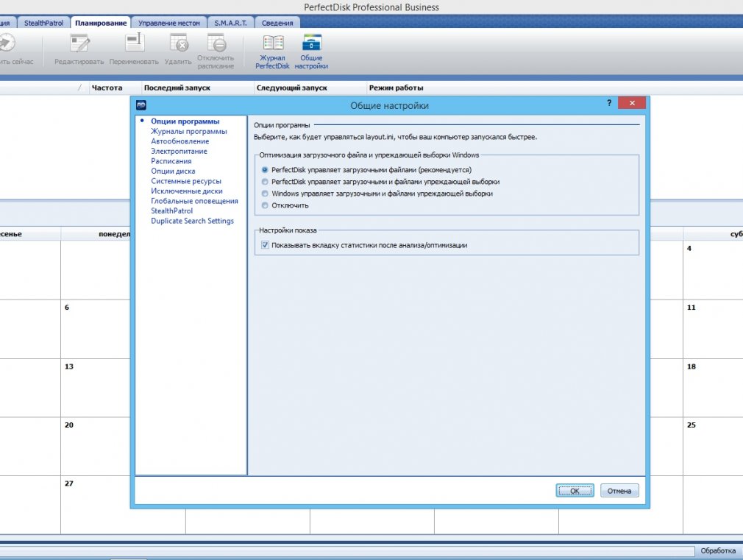
Task: Open the S.M.A.R.T. tab
Action: pyautogui.click(x=230, y=23)
